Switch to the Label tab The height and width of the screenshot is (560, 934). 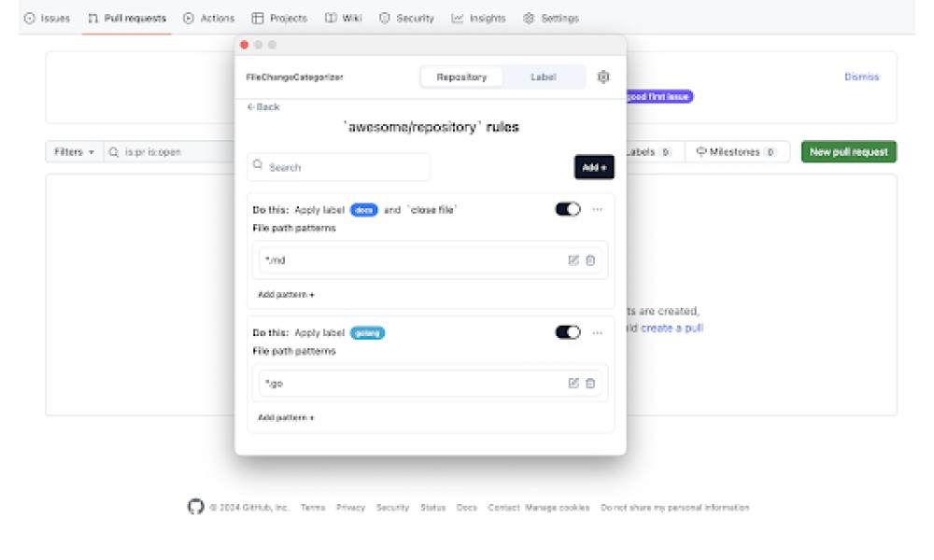click(543, 77)
